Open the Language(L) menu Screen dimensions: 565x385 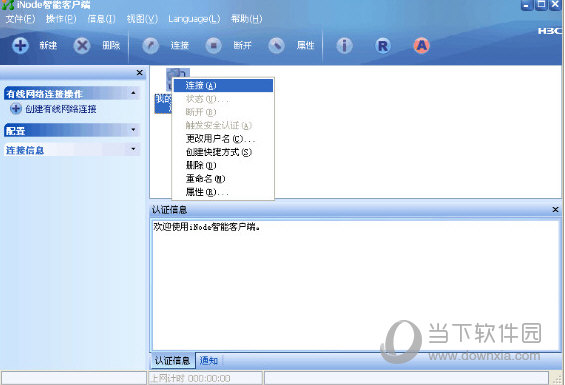(x=194, y=19)
